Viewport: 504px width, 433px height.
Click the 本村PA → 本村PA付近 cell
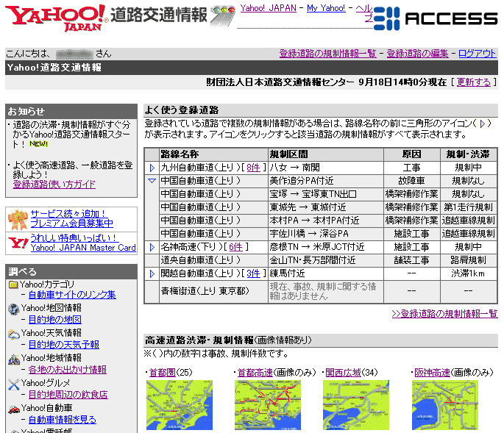[x=326, y=221]
